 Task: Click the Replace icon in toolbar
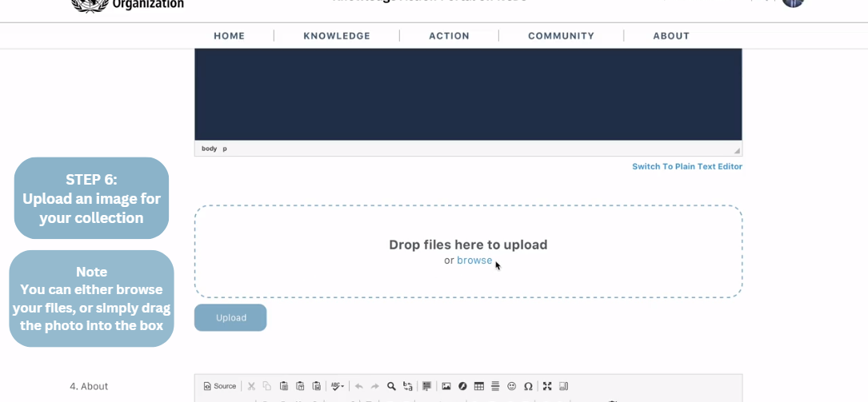pyautogui.click(x=408, y=386)
